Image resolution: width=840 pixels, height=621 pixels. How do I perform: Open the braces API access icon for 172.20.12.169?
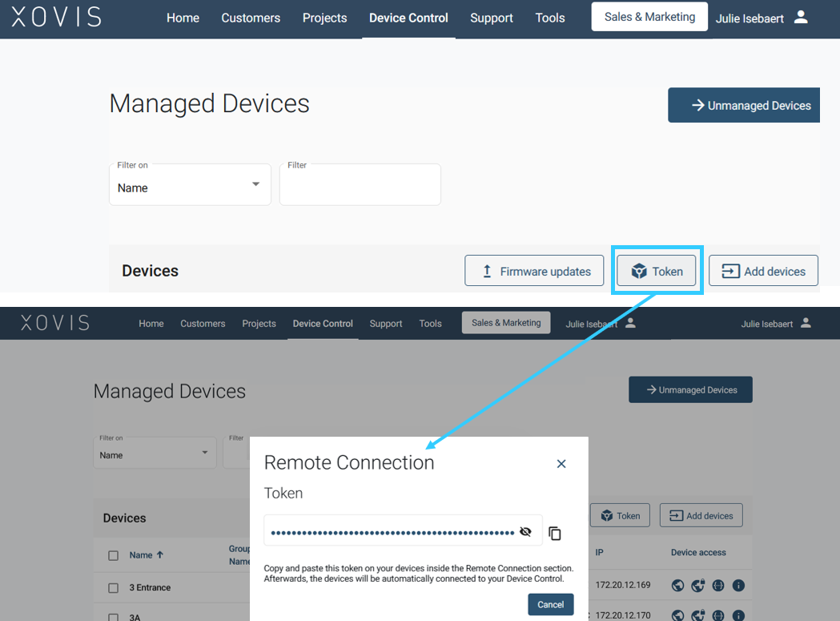(718, 585)
